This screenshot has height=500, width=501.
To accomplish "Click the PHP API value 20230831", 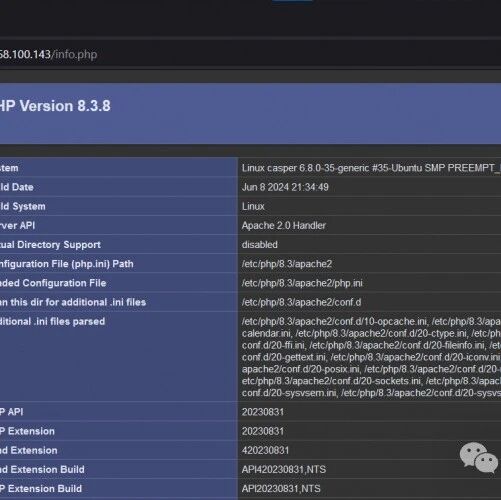I will point(263,412).
